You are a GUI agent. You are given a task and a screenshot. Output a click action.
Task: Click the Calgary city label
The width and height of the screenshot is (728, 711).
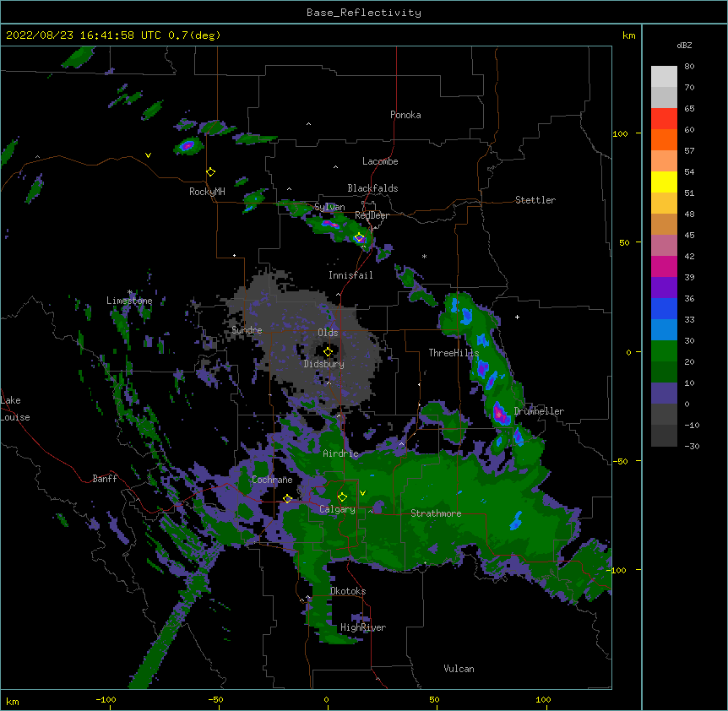(337, 509)
